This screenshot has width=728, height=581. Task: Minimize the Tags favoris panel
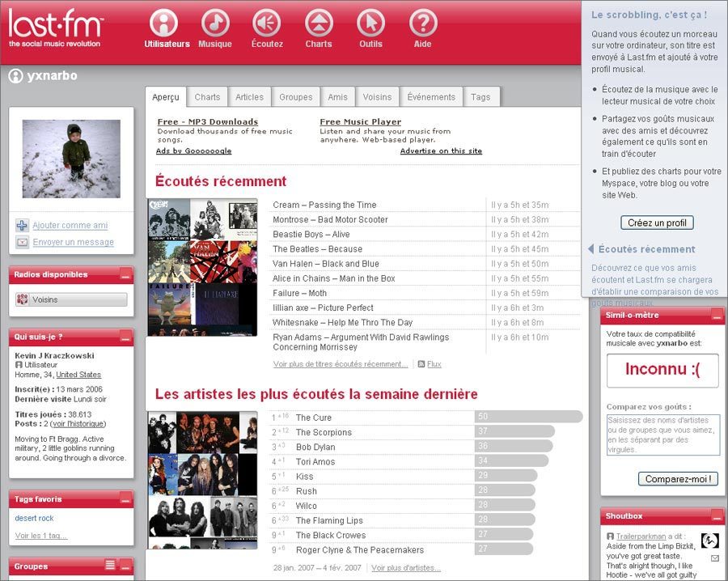[x=125, y=500]
